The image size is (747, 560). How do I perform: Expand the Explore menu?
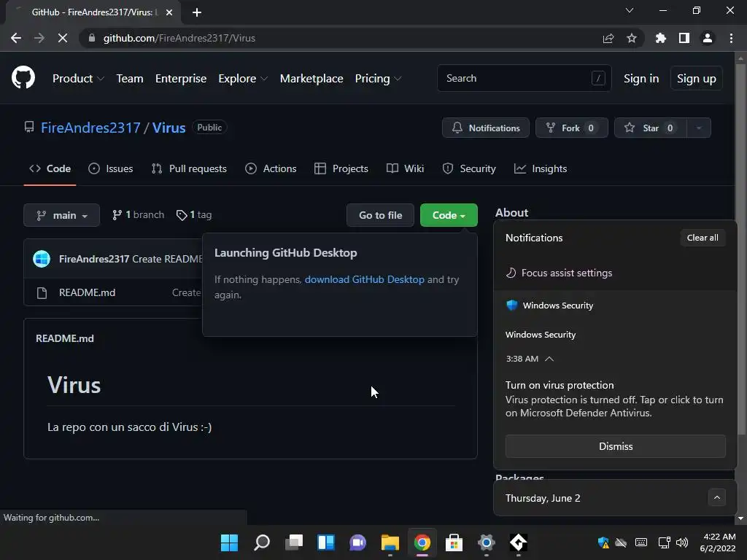[243, 79]
